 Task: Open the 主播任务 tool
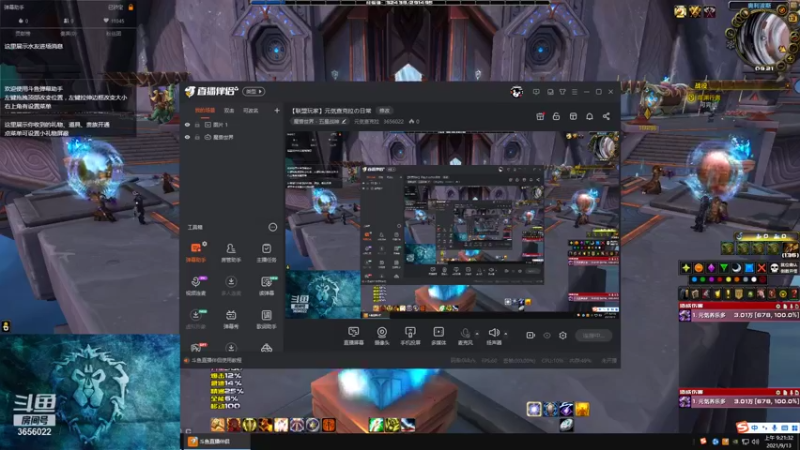click(x=266, y=252)
